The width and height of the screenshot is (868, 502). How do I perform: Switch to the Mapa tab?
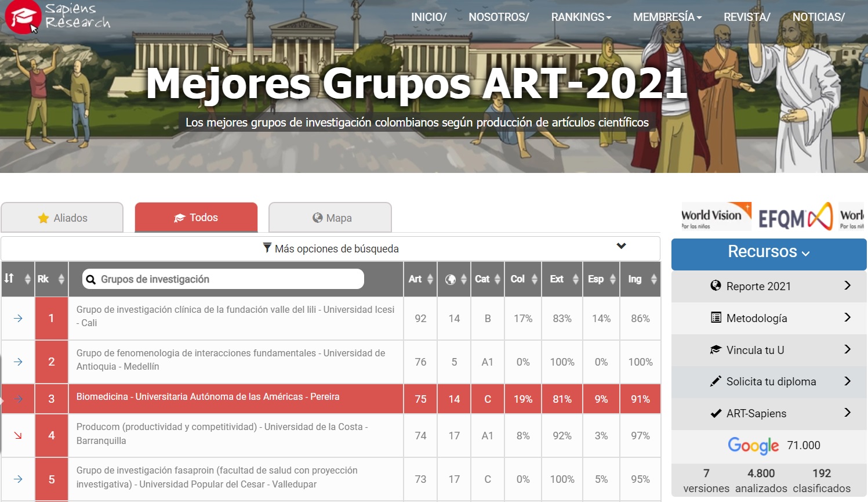(330, 218)
